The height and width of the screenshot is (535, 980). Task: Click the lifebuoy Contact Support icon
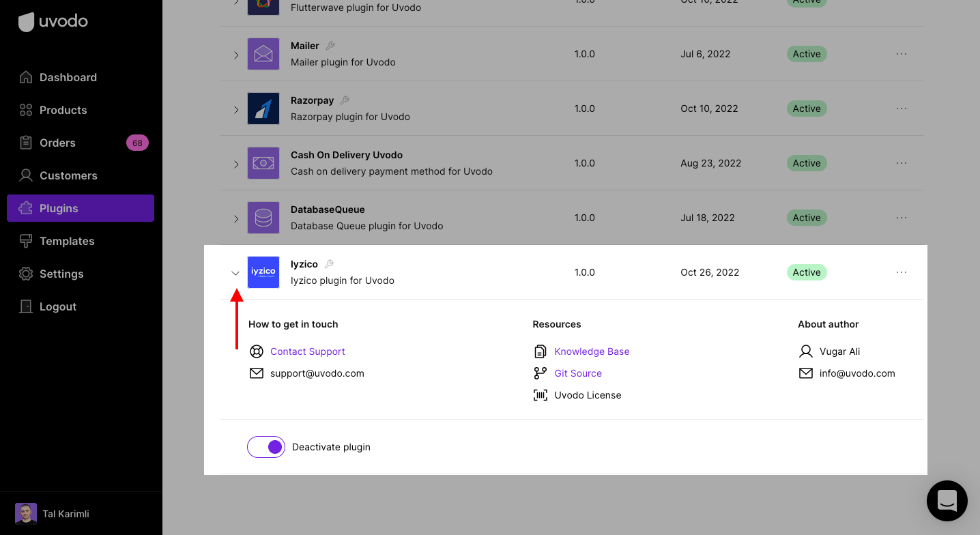pos(257,351)
